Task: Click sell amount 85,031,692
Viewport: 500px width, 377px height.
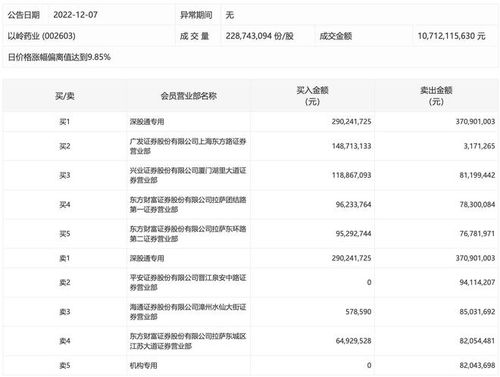Action: click(x=477, y=312)
